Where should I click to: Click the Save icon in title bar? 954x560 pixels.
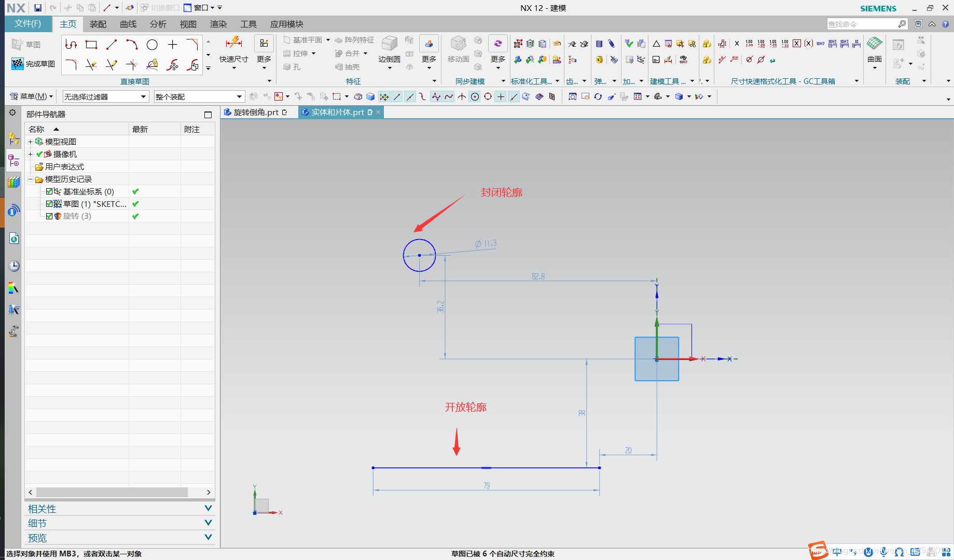tap(38, 8)
